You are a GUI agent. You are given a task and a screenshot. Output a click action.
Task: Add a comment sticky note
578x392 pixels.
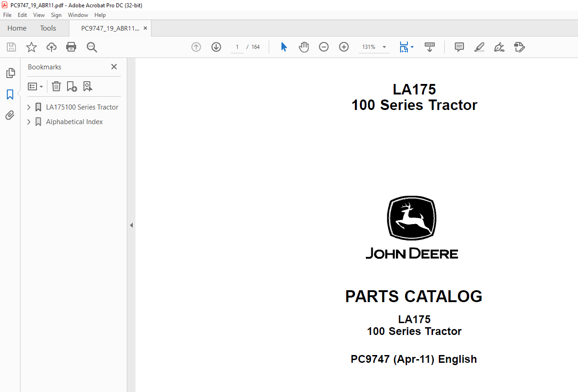coord(459,47)
